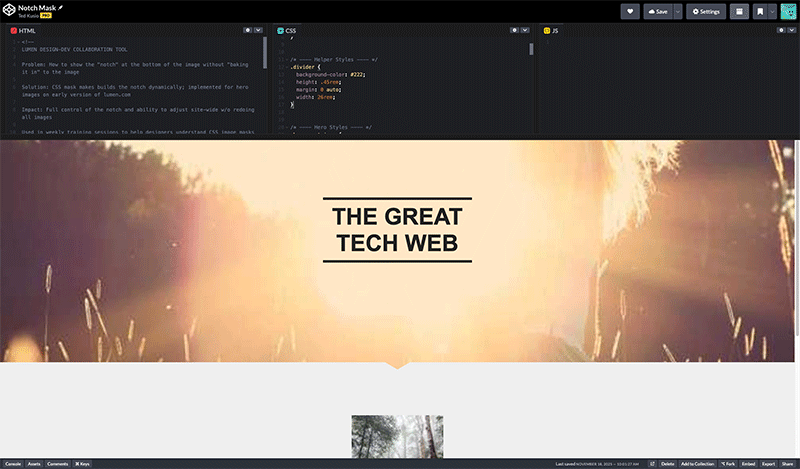Image resolution: width=800 pixels, height=469 pixels.
Task: Open Embed options
Action: pos(748,464)
